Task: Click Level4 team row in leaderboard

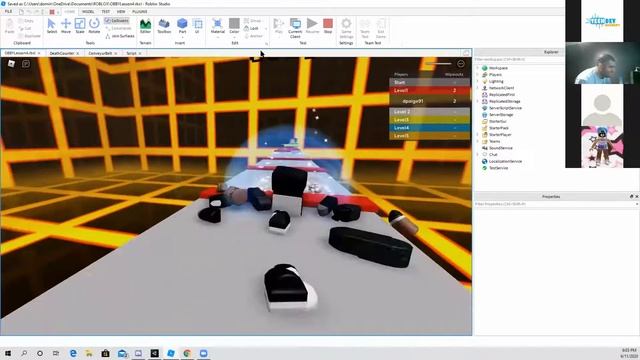Action: point(429,128)
